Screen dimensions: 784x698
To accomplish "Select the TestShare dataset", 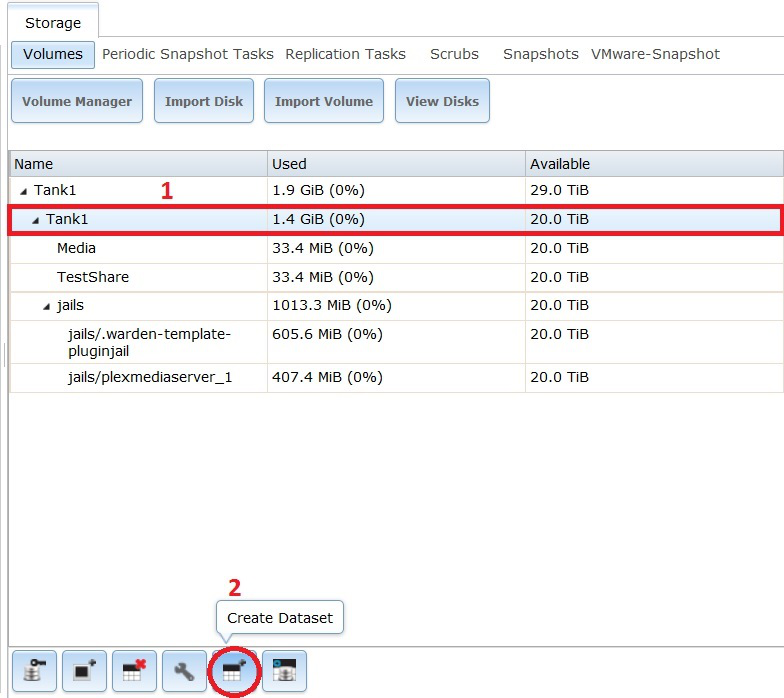I will [x=93, y=277].
